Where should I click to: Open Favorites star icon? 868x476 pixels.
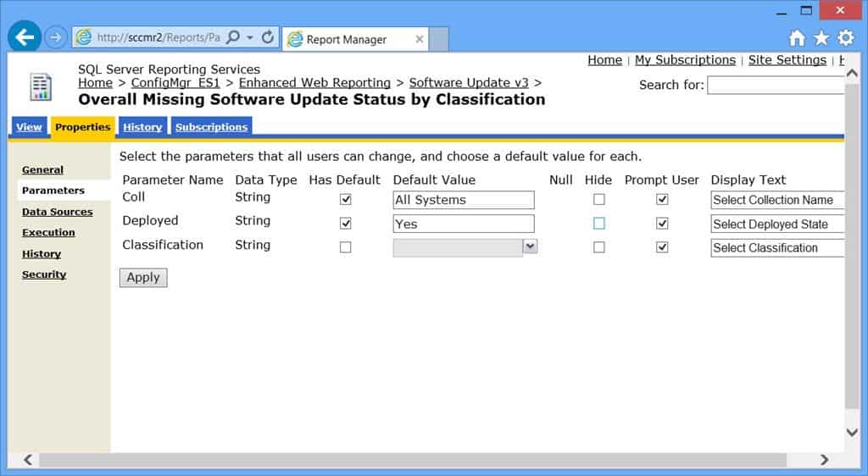click(821, 38)
